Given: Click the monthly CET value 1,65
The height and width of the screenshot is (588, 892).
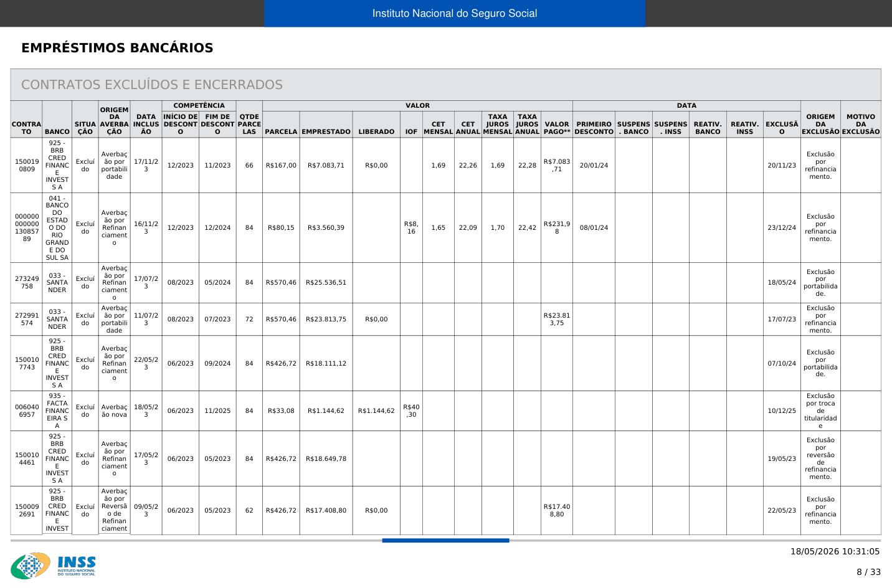Looking at the screenshot, I should [x=439, y=227].
